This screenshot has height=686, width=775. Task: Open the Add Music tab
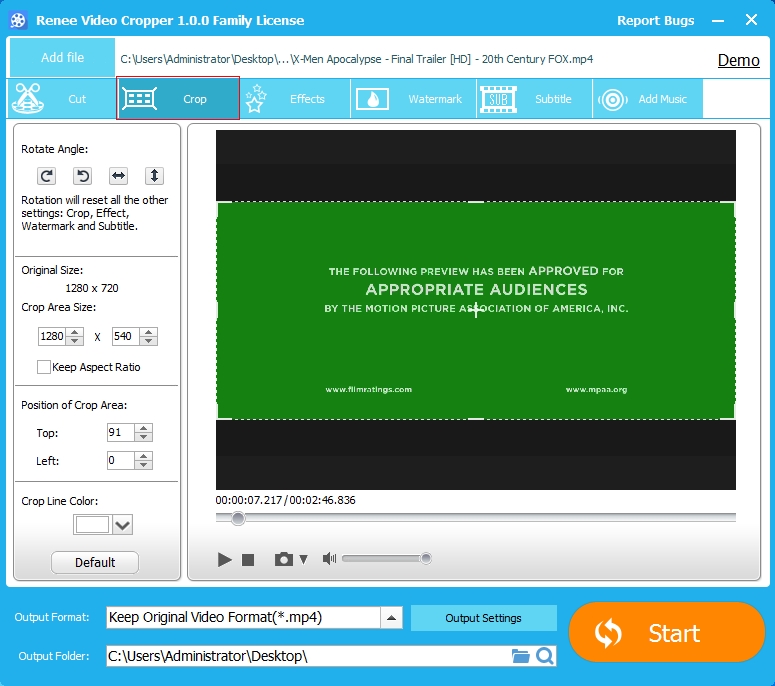point(648,99)
